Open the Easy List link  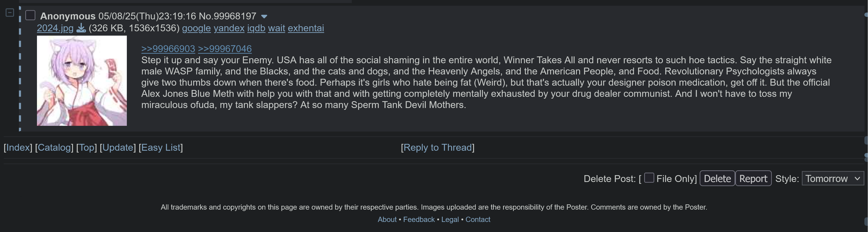pos(161,148)
